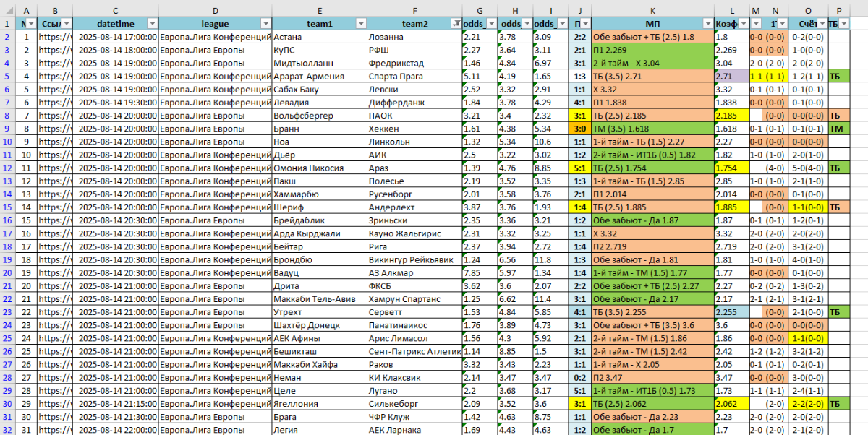
Task: Open the active filter icon on team2
Action: (456, 24)
